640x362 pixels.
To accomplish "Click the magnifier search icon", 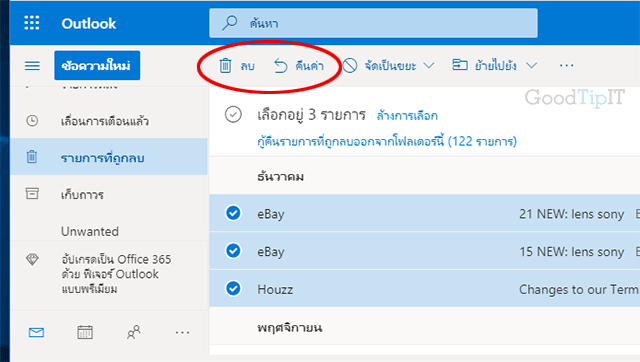I will pos(230,23).
